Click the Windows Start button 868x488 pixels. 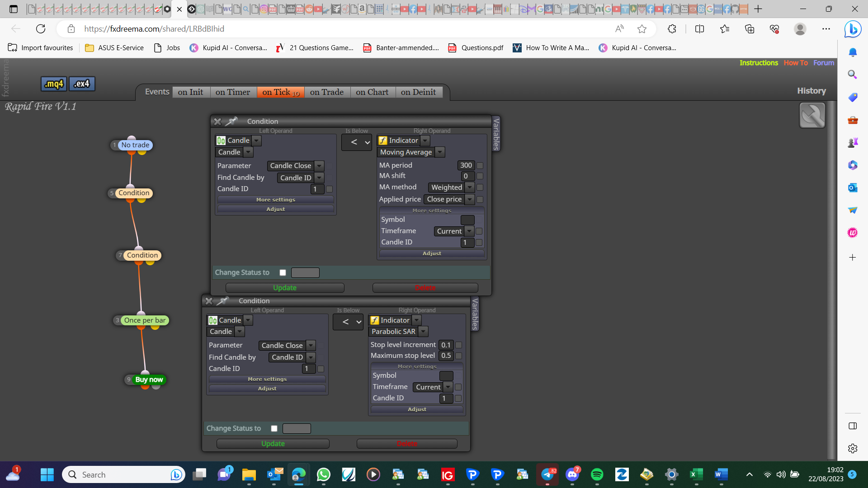click(x=47, y=474)
